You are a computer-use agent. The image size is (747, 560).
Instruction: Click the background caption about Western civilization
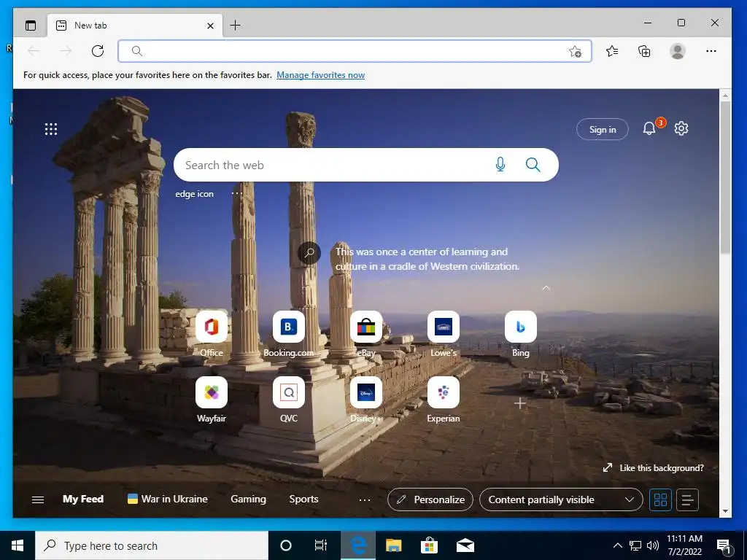[x=427, y=259]
